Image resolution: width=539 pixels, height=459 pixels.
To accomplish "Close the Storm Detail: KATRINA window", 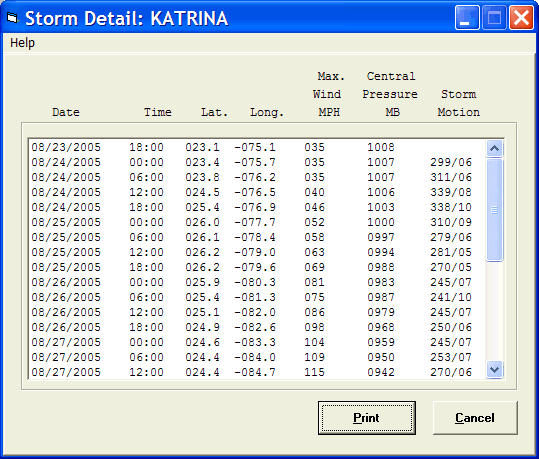I will click(x=521, y=18).
